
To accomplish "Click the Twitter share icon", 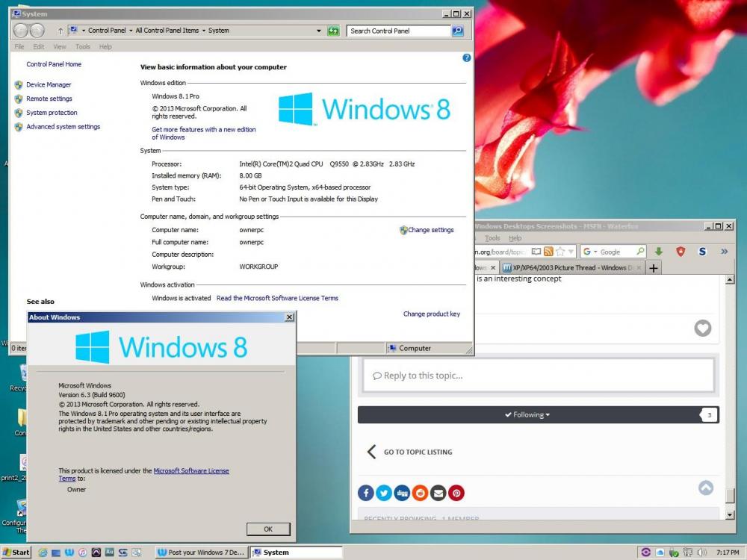I will tap(384, 493).
